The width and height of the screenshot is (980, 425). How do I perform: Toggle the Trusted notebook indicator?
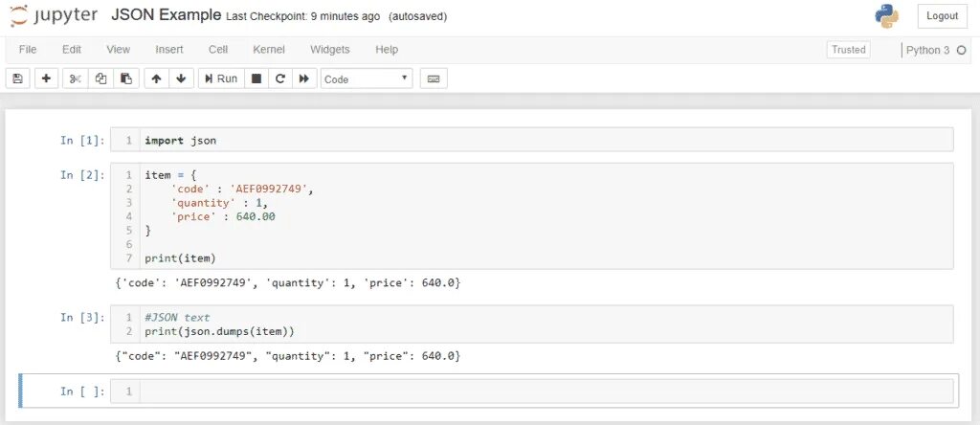point(848,50)
